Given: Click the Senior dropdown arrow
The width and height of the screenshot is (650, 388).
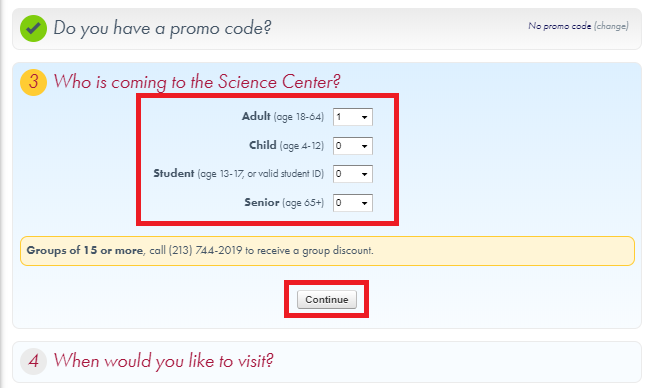Looking at the screenshot, I should pos(364,203).
